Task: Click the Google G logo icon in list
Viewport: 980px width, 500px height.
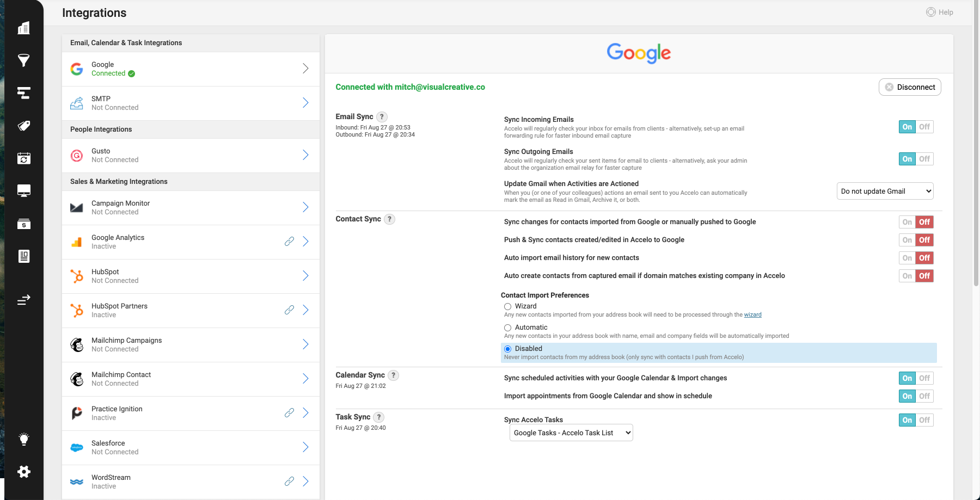Action: [77, 69]
